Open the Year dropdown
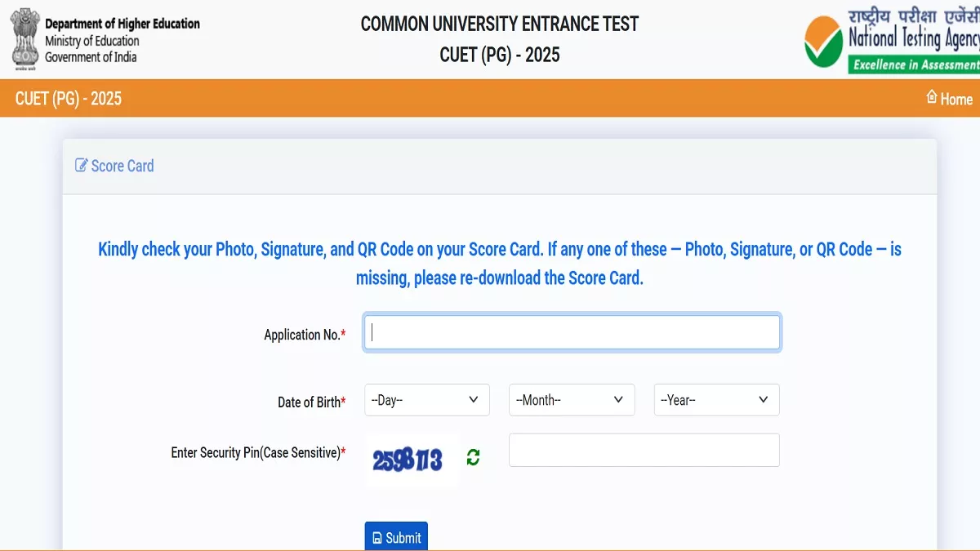This screenshot has height=551, width=980. (717, 400)
